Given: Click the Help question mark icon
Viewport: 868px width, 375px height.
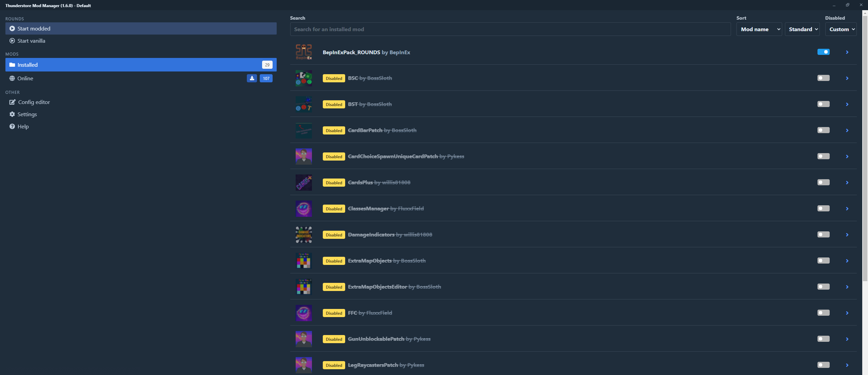Looking at the screenshot, I should 12,126.
